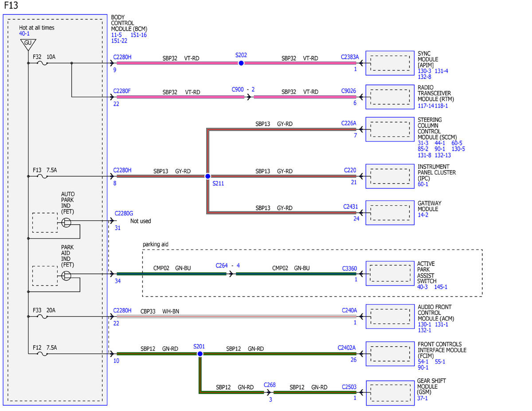Screen dimensions: 532x411
Task: Open SYNC module reference 132-8
Action: point(424,77)
